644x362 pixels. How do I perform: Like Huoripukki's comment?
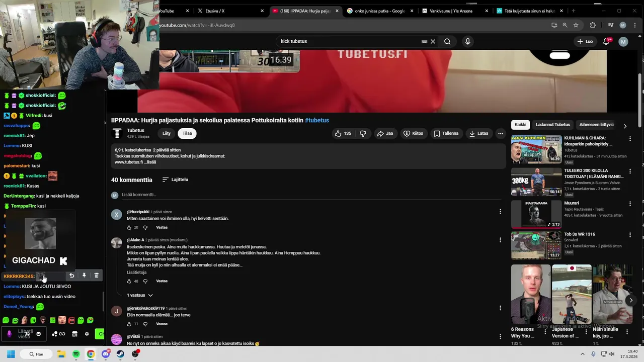pos(129,227)
